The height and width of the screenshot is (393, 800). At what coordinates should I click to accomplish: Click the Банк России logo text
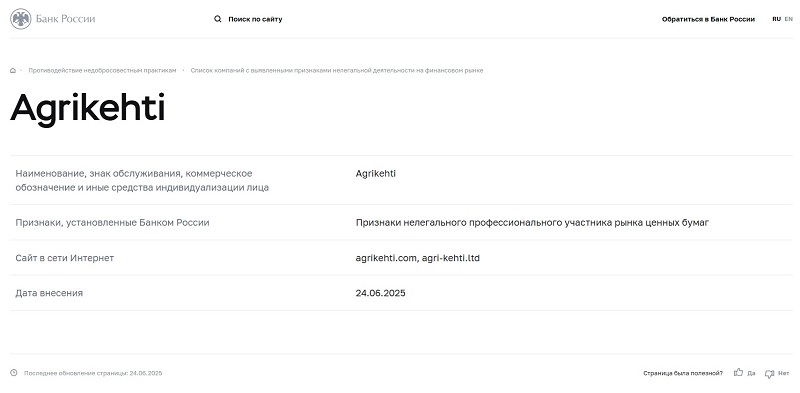[65, 19]
